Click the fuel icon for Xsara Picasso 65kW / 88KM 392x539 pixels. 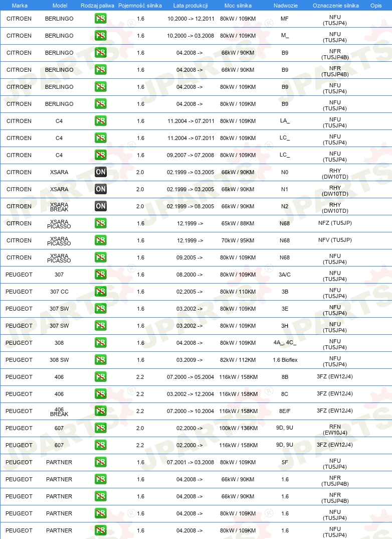[x=101, y=223]
